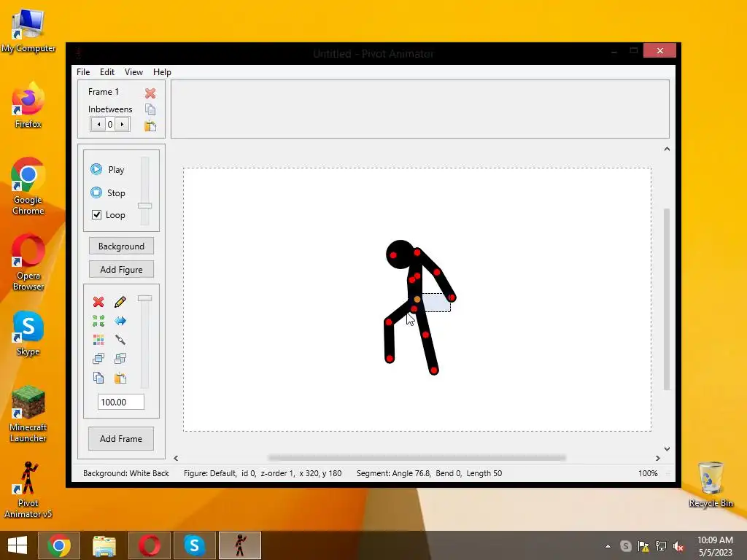Image resolution: width=747 pixels, height=560 pixels.
Task: Select the Pivot Animator v5 desktop shortcut
Action: 28,489
